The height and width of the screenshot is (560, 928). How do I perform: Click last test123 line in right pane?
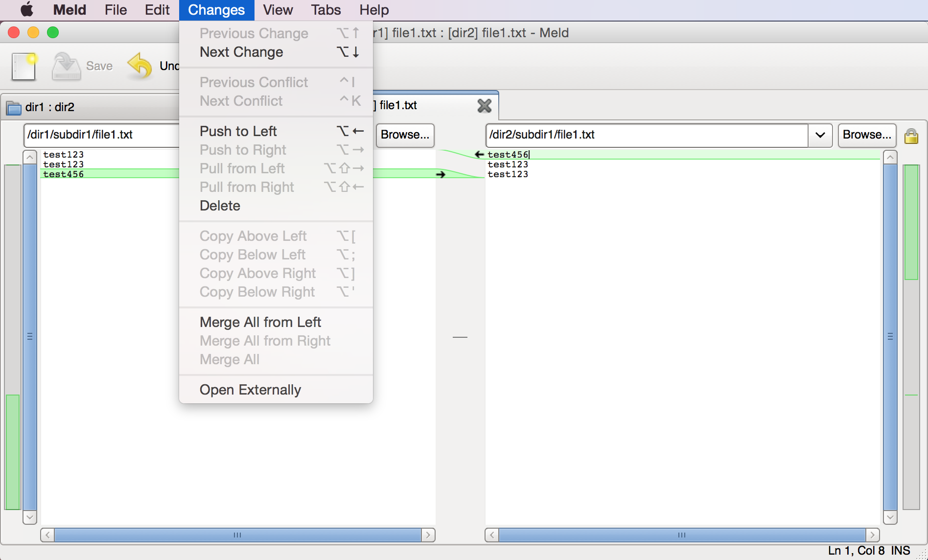(x=508, y=174)
